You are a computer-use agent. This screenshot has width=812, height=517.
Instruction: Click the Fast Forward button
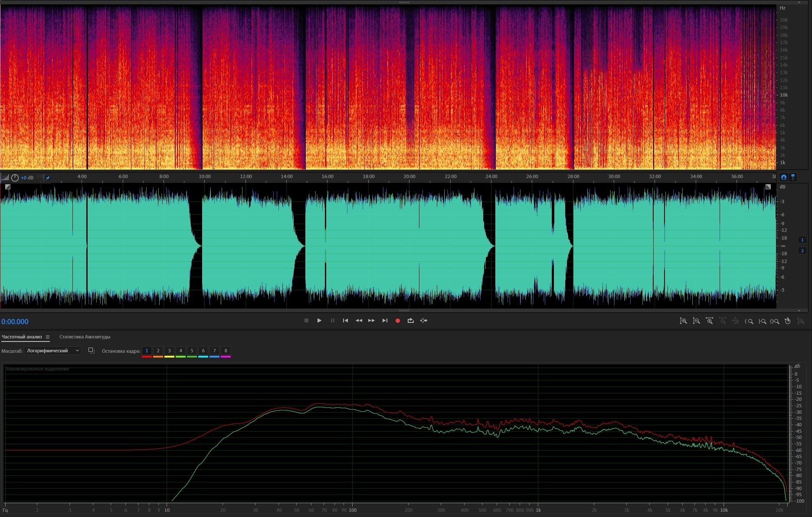pos(371,321)
